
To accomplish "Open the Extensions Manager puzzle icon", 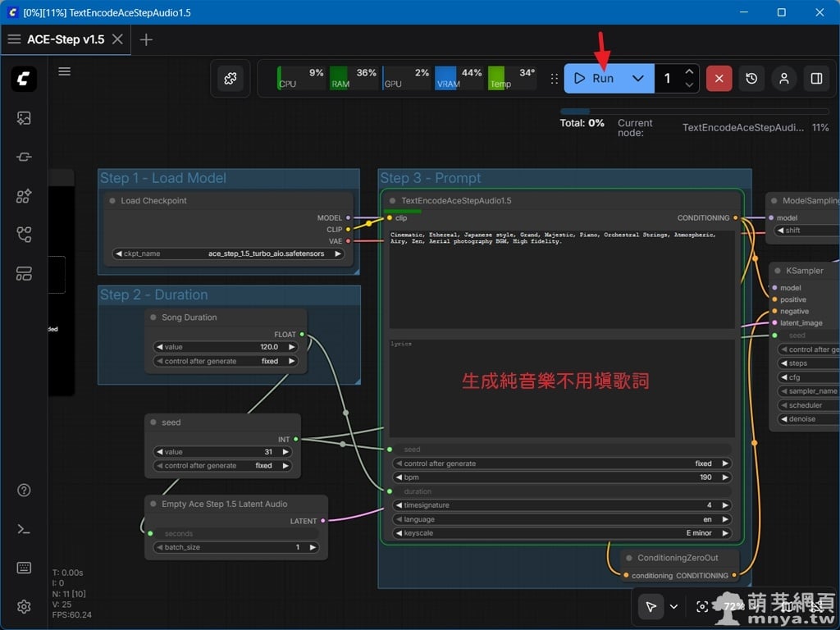I will click(230, 79).
